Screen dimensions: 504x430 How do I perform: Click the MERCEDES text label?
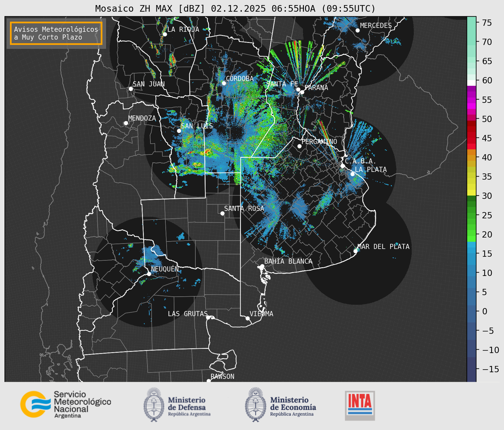376,26
